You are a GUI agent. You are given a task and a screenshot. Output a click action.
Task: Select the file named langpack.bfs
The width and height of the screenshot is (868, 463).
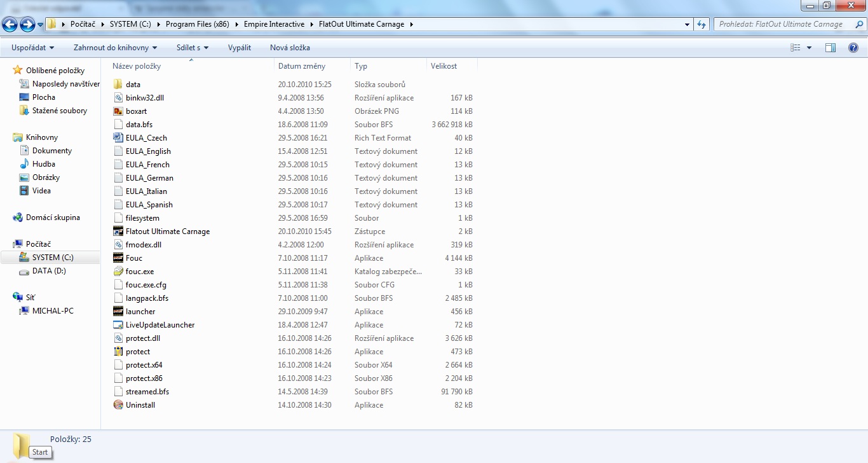(147, 298)
